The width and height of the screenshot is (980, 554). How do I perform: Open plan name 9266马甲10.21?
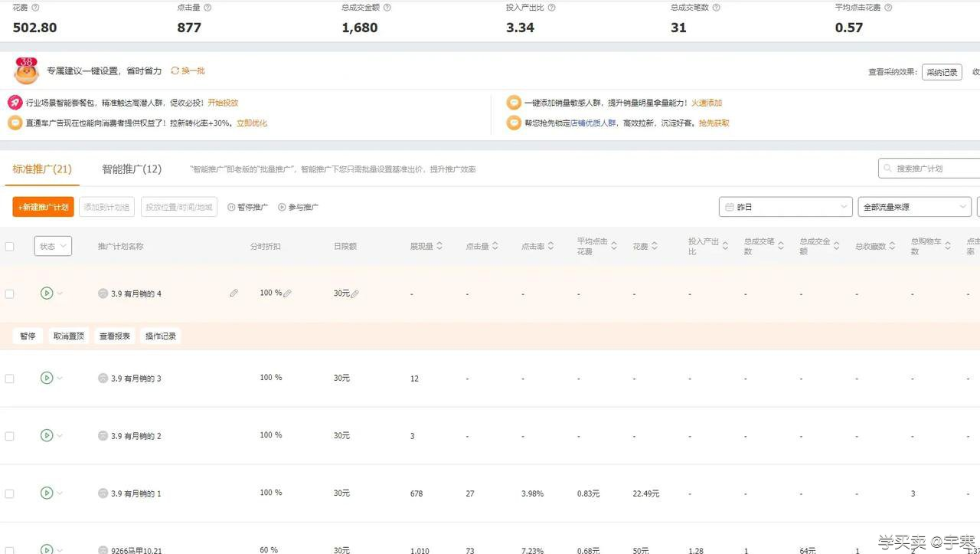click(x=136, y=549)
